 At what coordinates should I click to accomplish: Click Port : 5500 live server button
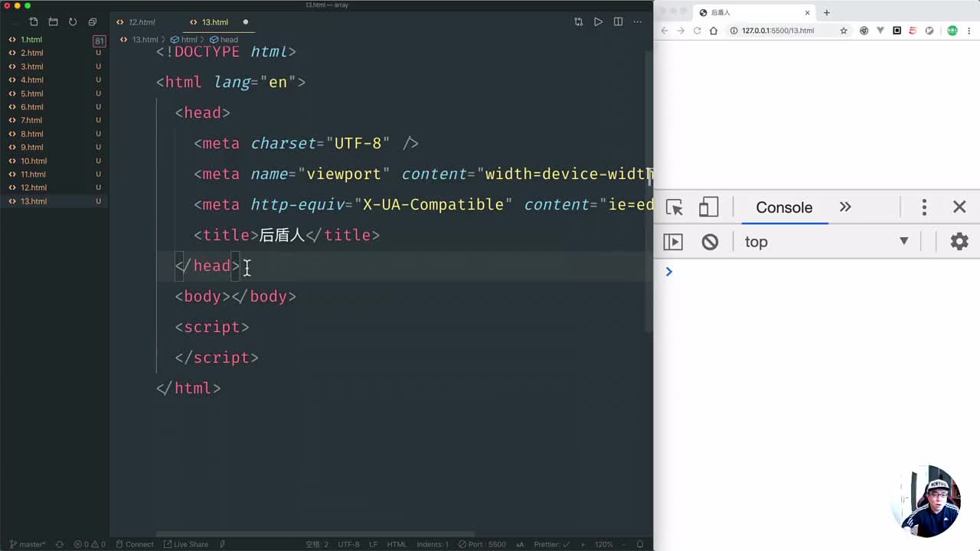[482, 544]
